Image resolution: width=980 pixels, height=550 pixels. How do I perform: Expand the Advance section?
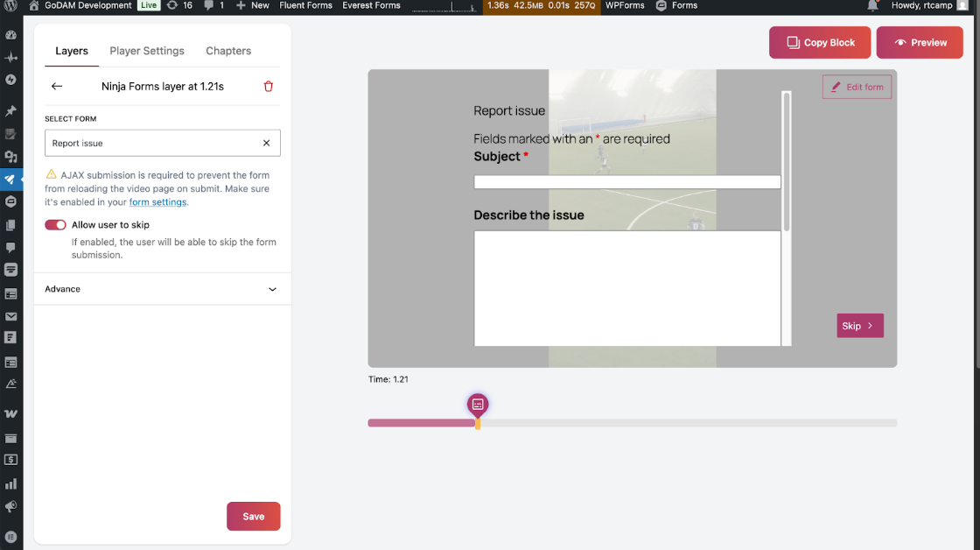coord(162,289)
